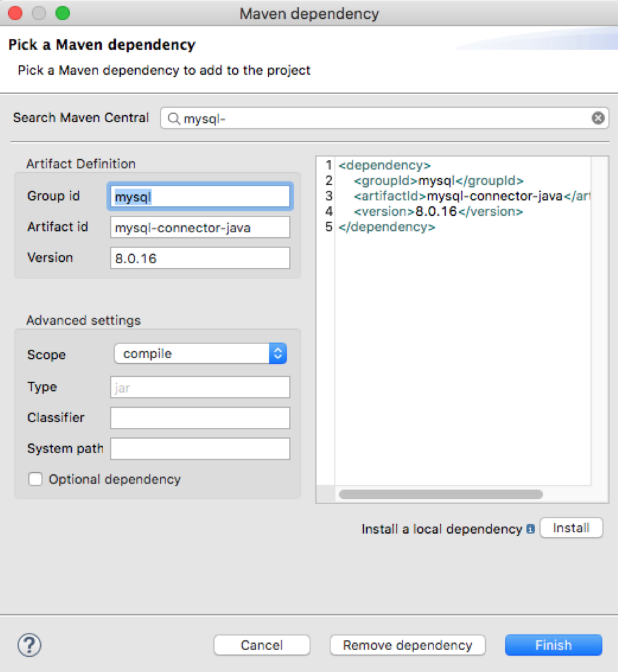618x672 pixels.
Task: Click the Remove dependency button
Action: [x=408, y=645]
